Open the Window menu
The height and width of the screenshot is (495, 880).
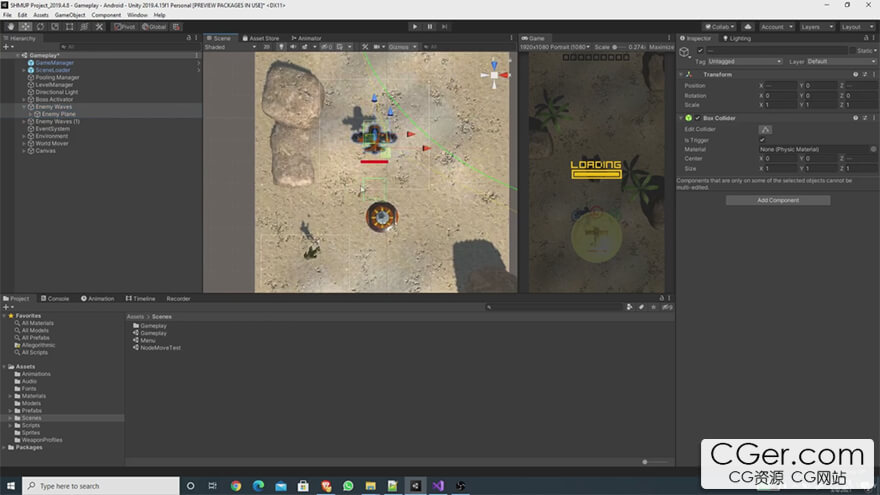137,15
